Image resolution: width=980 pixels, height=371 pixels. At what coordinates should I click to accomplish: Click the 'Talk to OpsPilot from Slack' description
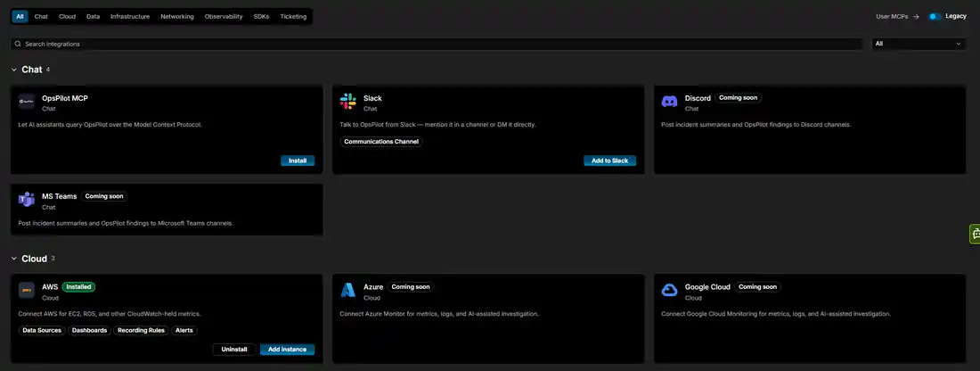[438, 125]
